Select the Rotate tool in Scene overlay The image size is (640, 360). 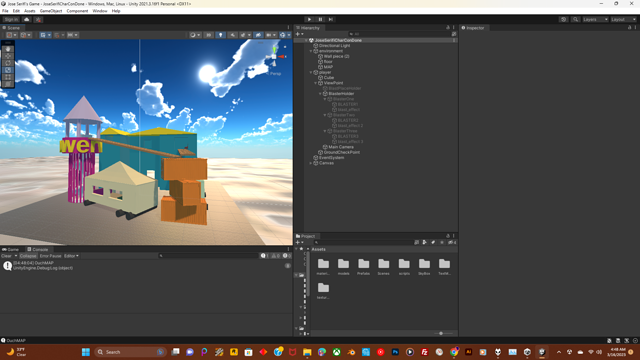(x=8, y=63)
